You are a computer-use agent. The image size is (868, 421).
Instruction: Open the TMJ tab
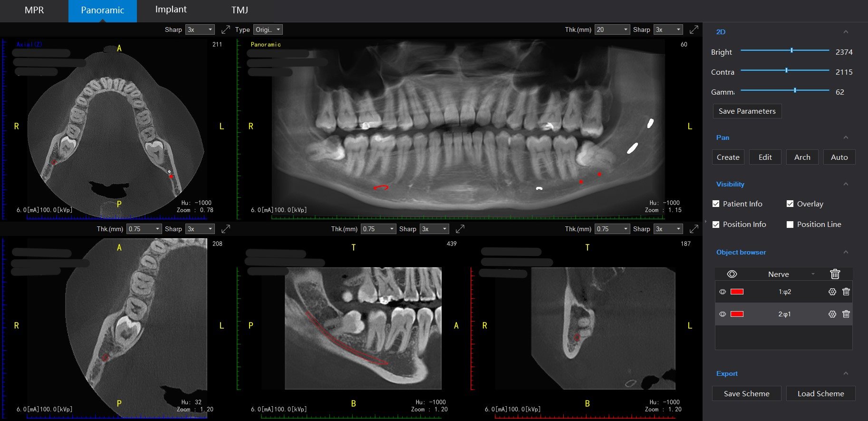click(240, 10)
